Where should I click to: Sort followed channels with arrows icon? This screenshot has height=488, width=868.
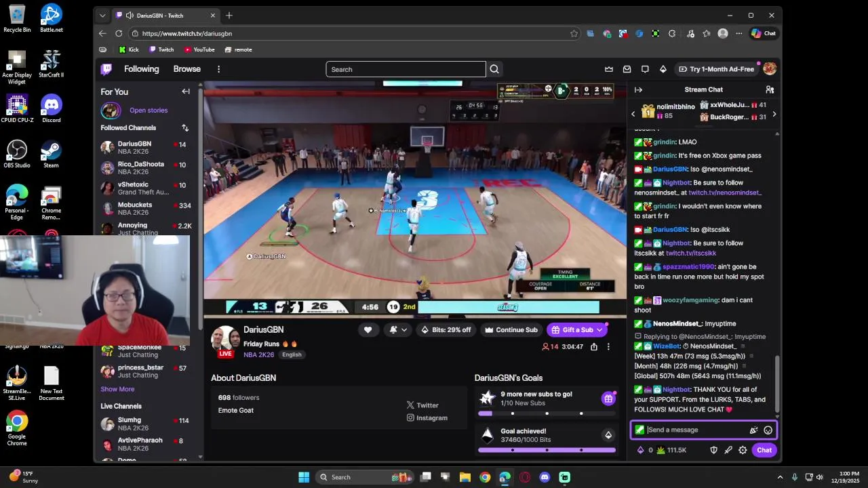pos(185,127)
